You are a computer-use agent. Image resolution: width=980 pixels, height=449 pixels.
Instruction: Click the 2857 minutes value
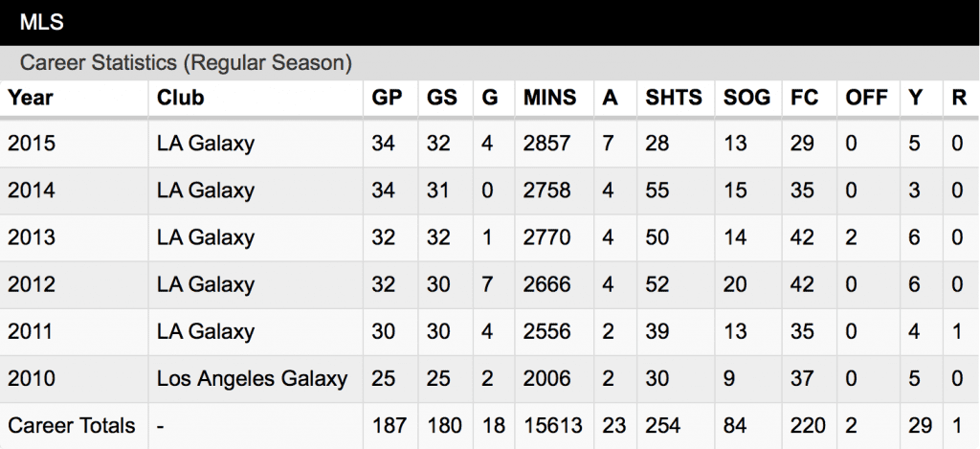546,144
